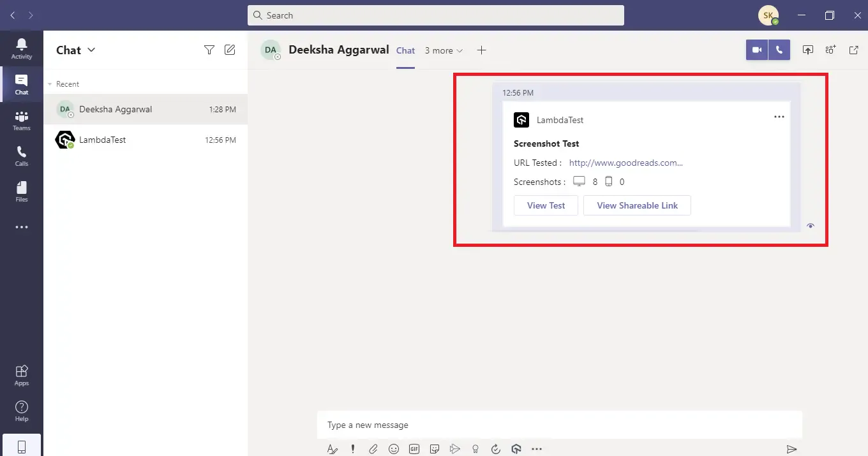Set message delivery importance
The image size is (868, 456).
tap(352, 449)
